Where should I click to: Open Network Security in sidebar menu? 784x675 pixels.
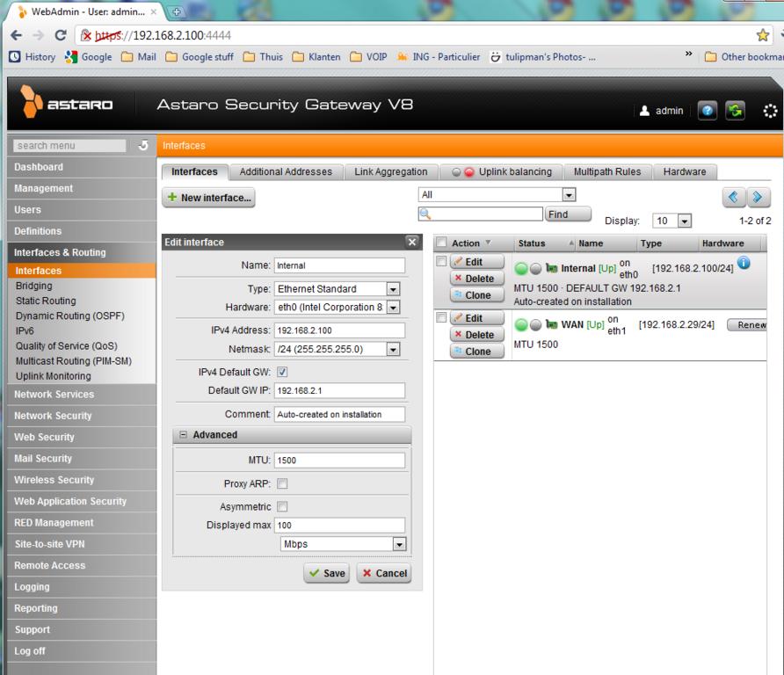tap(53, 416)
